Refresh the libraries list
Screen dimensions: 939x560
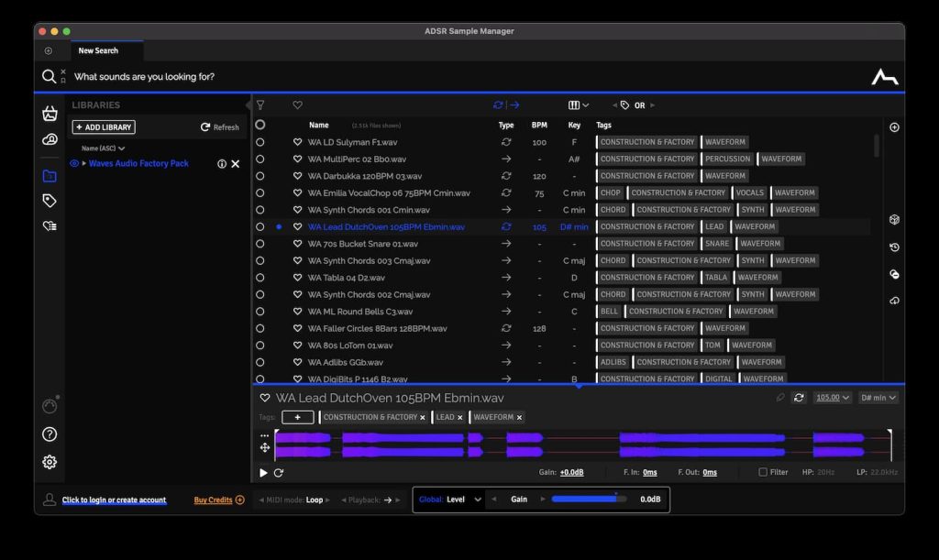(220, 127)
